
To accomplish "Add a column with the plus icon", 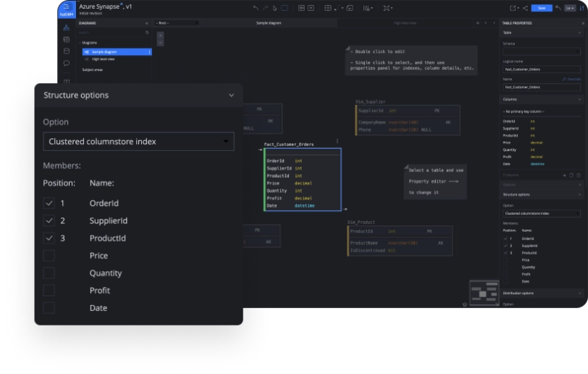I will pyautogui.click(x=564, y=175).
